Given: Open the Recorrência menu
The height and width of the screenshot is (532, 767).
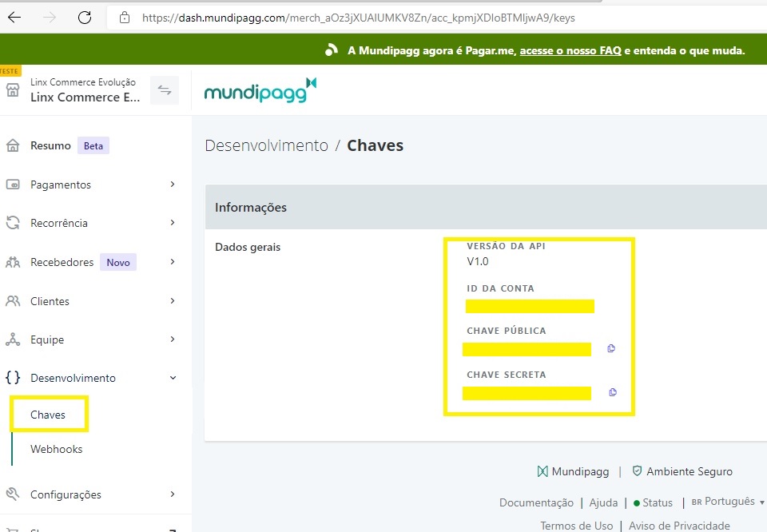Looking at the screenshot, I should click(x=59, y=223).
